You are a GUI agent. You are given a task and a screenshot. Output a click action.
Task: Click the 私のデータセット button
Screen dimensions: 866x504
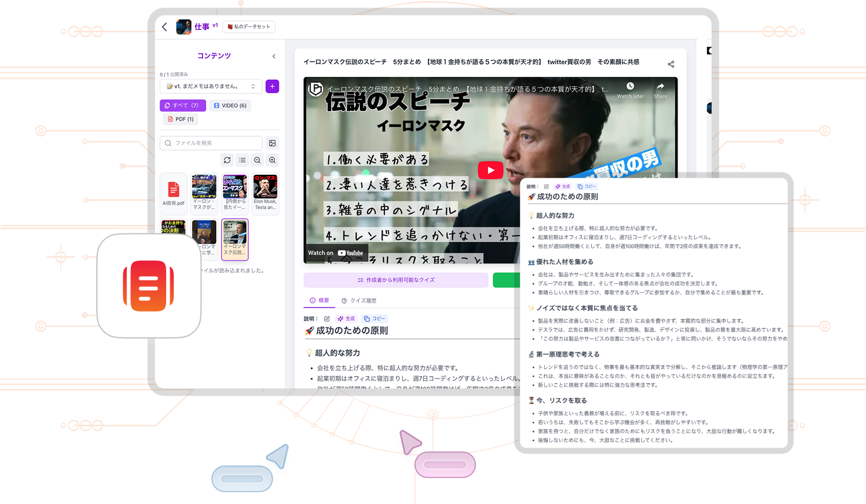[x=249, y=26]
